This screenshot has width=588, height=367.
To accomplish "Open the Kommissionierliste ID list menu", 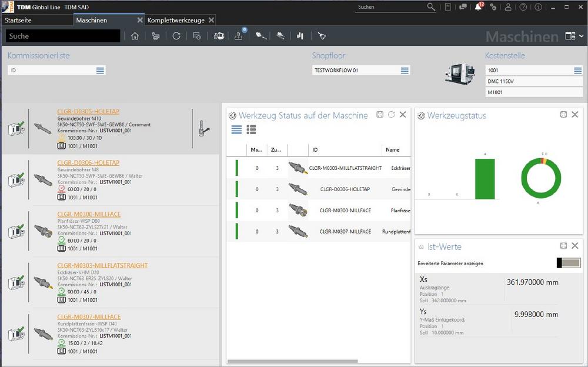I will 100,71.
